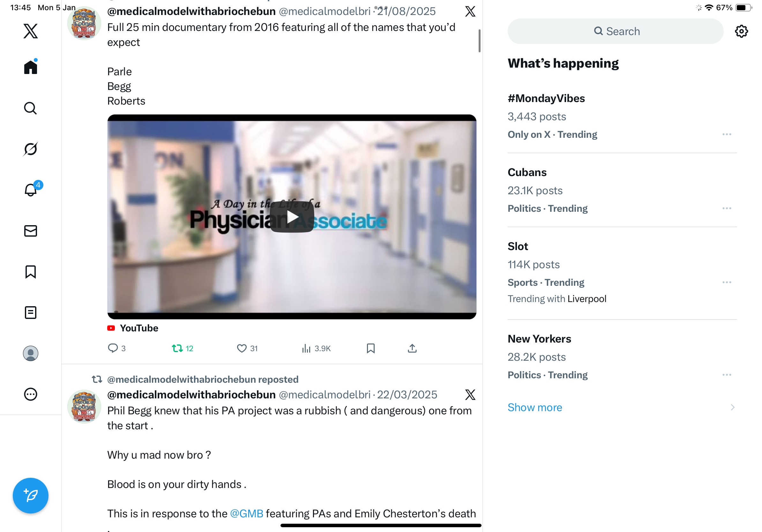
Task: Click the Search input field
Action: tap(615, 31)
